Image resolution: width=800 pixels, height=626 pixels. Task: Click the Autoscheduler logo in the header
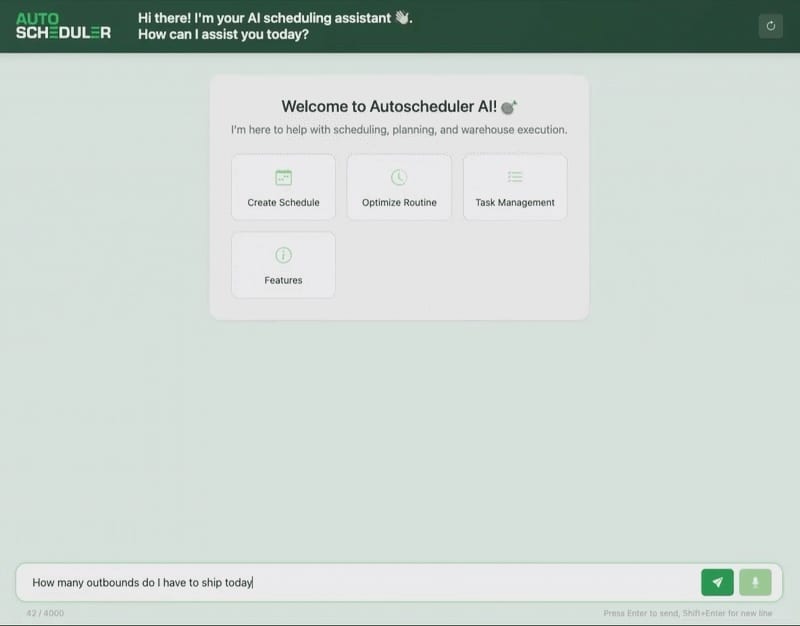[63, 26]
